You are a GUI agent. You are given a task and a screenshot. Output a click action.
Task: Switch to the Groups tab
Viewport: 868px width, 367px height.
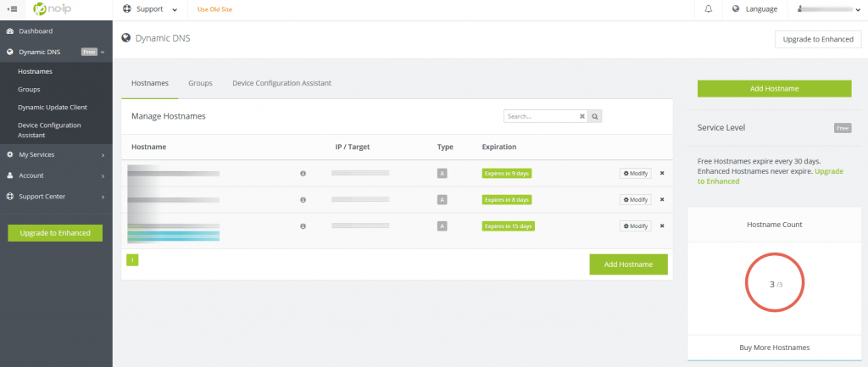(200, 83)
